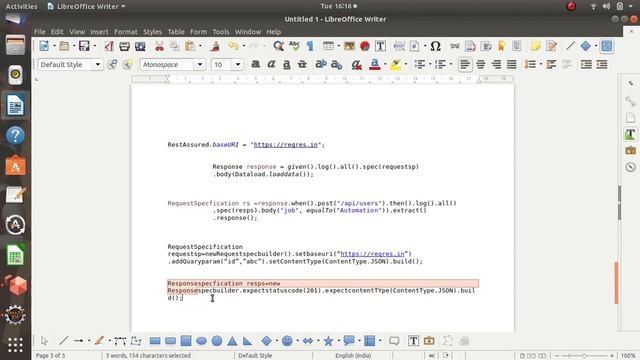
Task: Open paragraph style dropdown
Action: tap(98, 64)
